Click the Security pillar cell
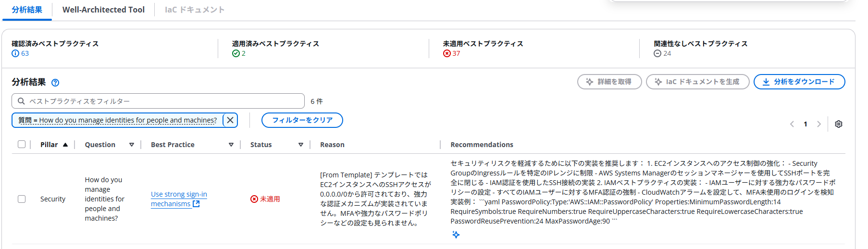Screen dimensions: 868x249 click(x=53, y=199)
